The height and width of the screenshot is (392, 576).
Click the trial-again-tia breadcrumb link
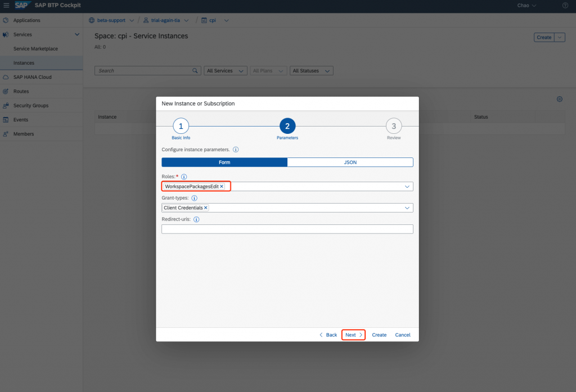[x=166, y=21]
